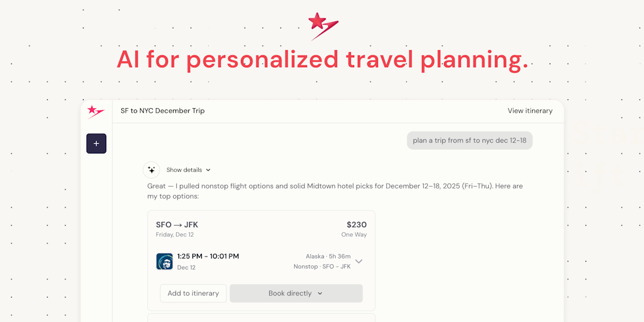Click the Nonstop · SFO – JFK label
Image resolution: width=644 pixels, height=322 pixels.
(321, 267)
